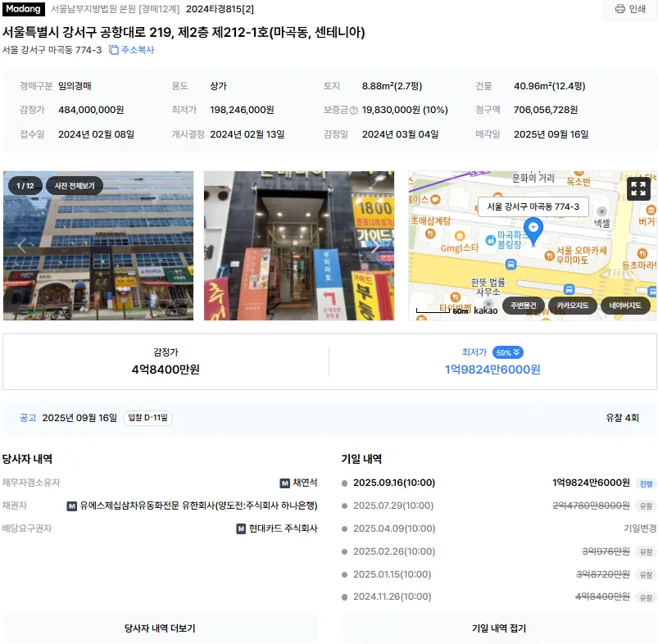Click map label 서울 강서구 마곡동 774-3
This screenshot has width=658, height=644.
click(533, 206)
